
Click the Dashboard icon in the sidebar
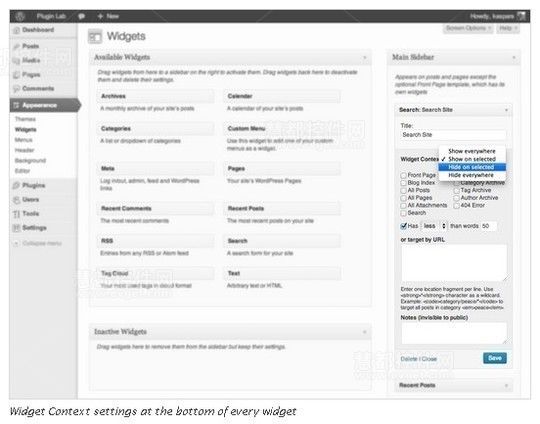(x=16, y=30)
